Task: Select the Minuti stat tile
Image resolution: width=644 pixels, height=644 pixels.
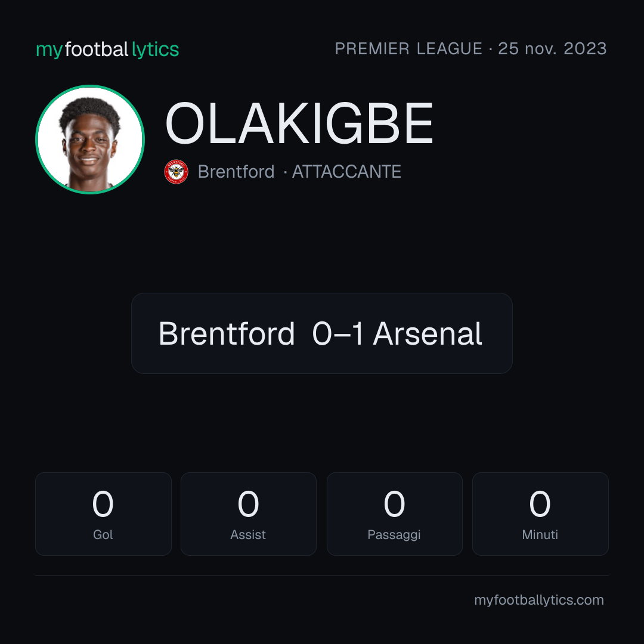Action: click(x=540, y=514)
